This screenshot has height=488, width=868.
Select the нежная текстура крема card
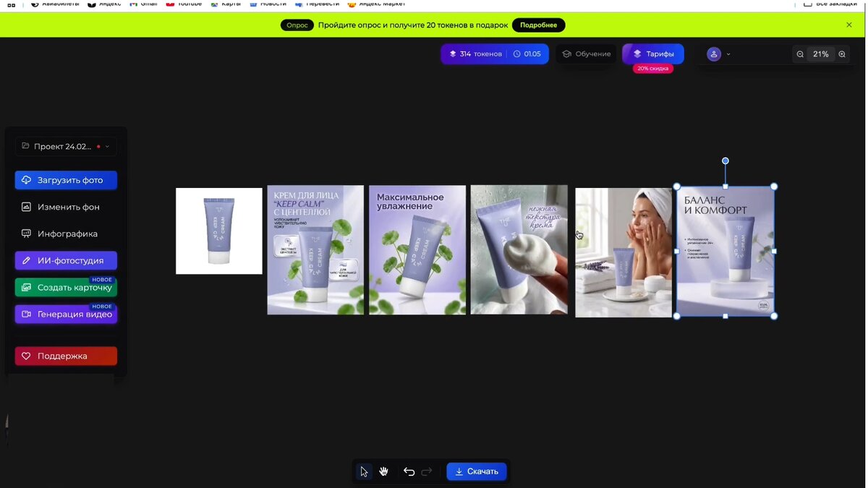[519, 250]
